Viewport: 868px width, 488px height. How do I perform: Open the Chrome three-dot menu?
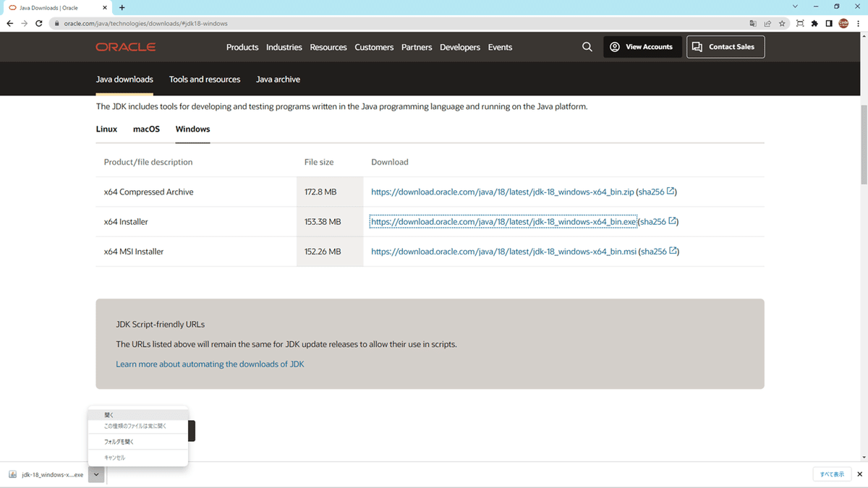click(x=858, y=23)
